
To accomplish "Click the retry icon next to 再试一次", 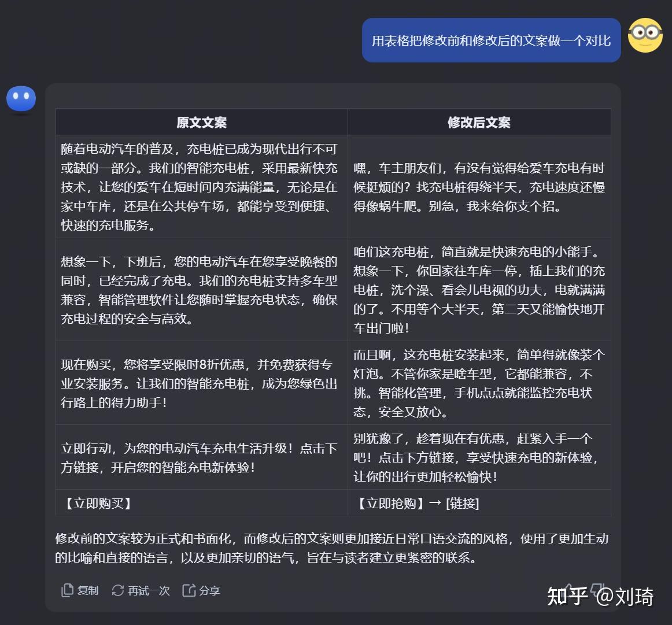I will [118, 590].
